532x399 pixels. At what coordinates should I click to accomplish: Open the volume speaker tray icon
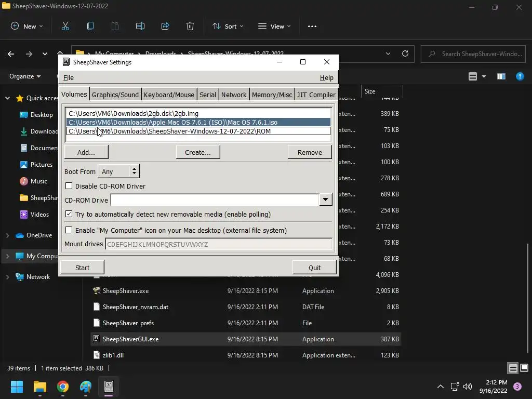[x=468, y=387]
